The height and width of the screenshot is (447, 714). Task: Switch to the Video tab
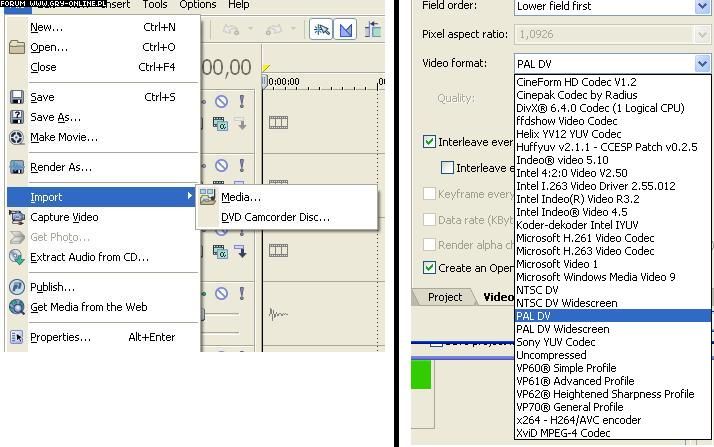coord(498,297)
